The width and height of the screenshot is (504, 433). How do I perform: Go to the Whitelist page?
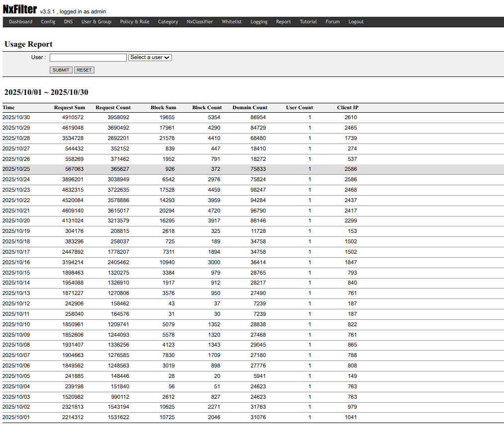click(232, 22)
